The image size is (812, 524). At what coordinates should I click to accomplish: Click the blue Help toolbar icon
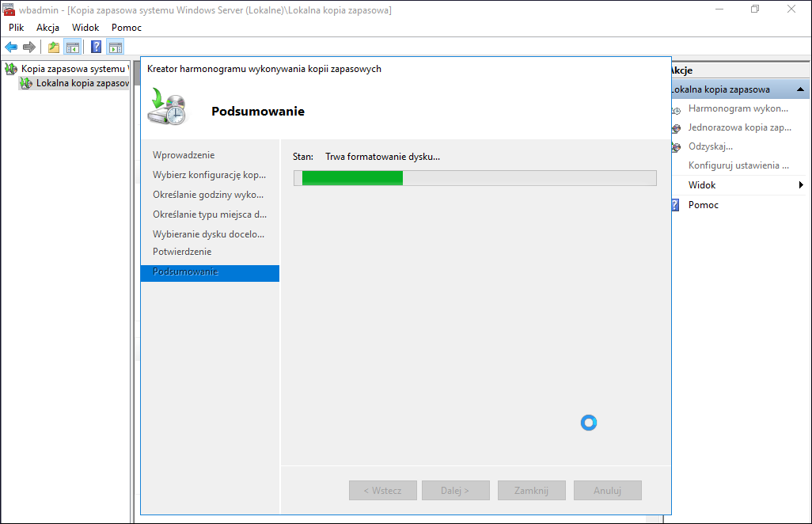(x=97, y=47)
